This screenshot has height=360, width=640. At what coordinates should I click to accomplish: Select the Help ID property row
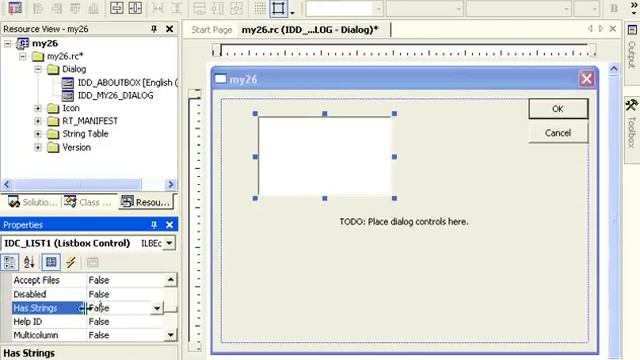88,322
